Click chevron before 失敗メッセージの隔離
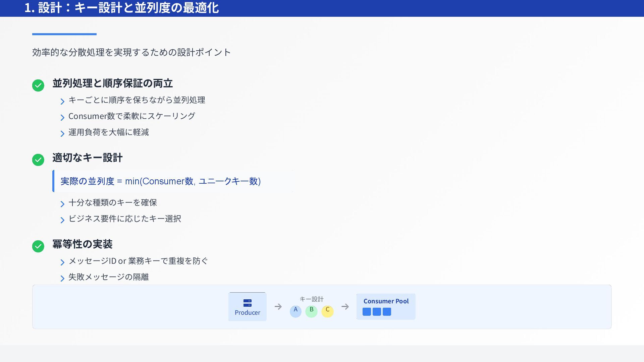This screenshot has height=362, width=644. [x=62, y=278]
